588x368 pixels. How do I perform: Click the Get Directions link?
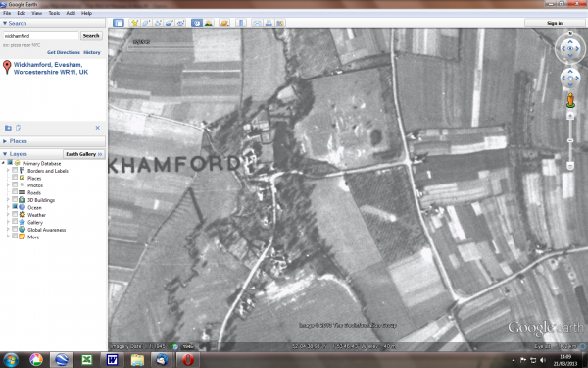tap(64, 52)
